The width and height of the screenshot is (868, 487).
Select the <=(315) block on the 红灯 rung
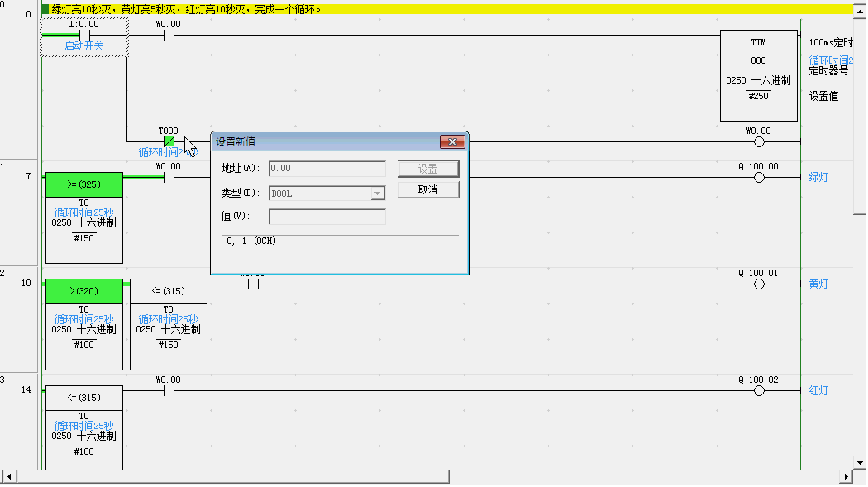tap(84, 427)
